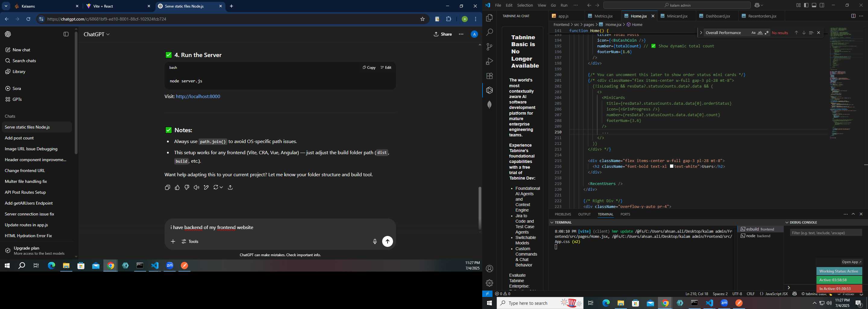This screenshot has width=868, height=309.
Task: Open the overflow menu ellipsis in VS Code menu bar
Action: tap(576, 5)
